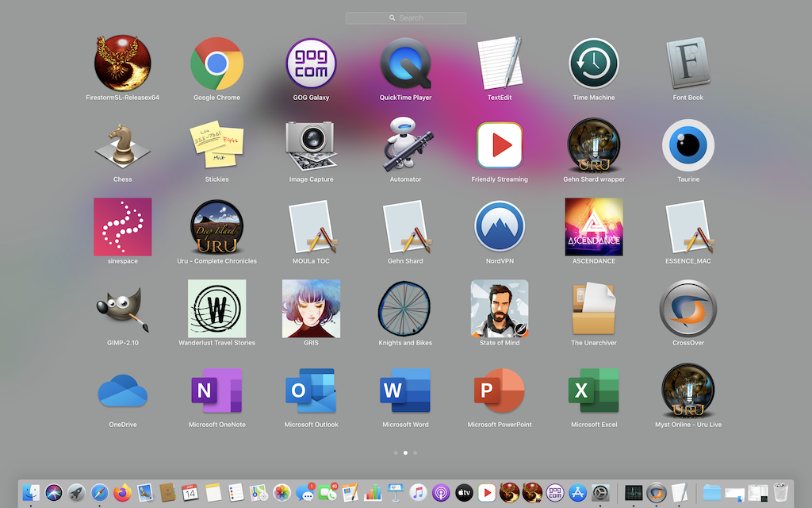Open Finder from the Dock
Screen dimensions: 812x508
pyautogui.click(x=31, y=492)
